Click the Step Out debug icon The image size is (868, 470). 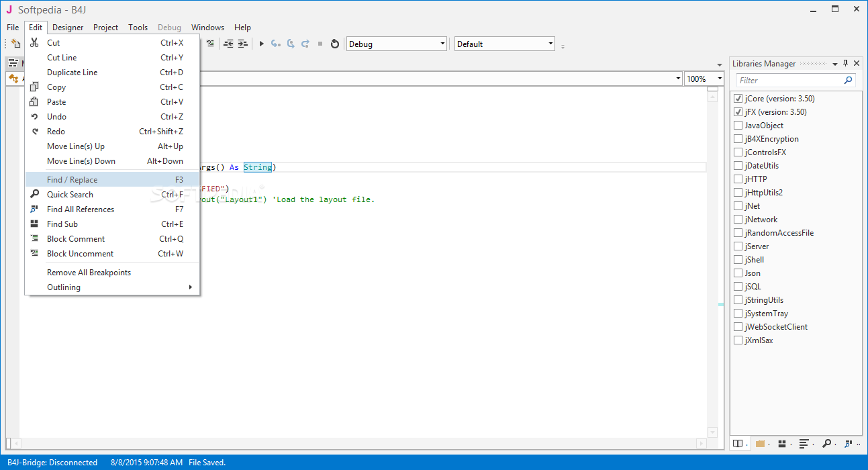[305, 44]
